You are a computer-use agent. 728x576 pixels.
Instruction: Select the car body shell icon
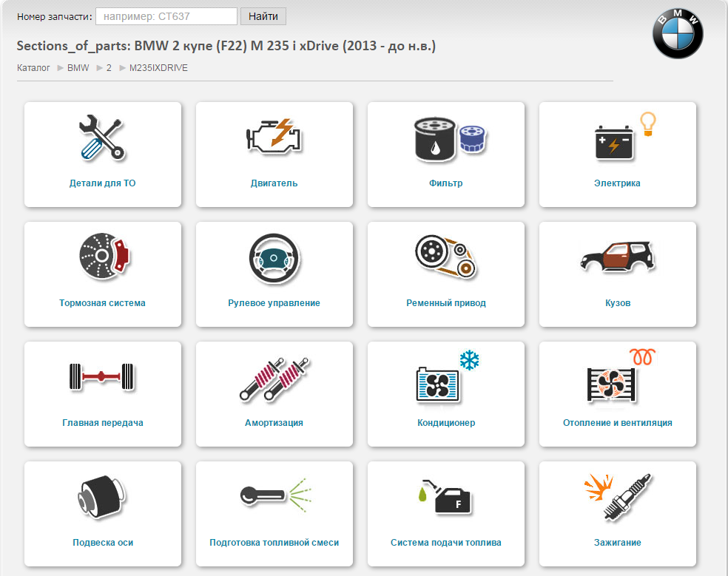tap(618, 257)
